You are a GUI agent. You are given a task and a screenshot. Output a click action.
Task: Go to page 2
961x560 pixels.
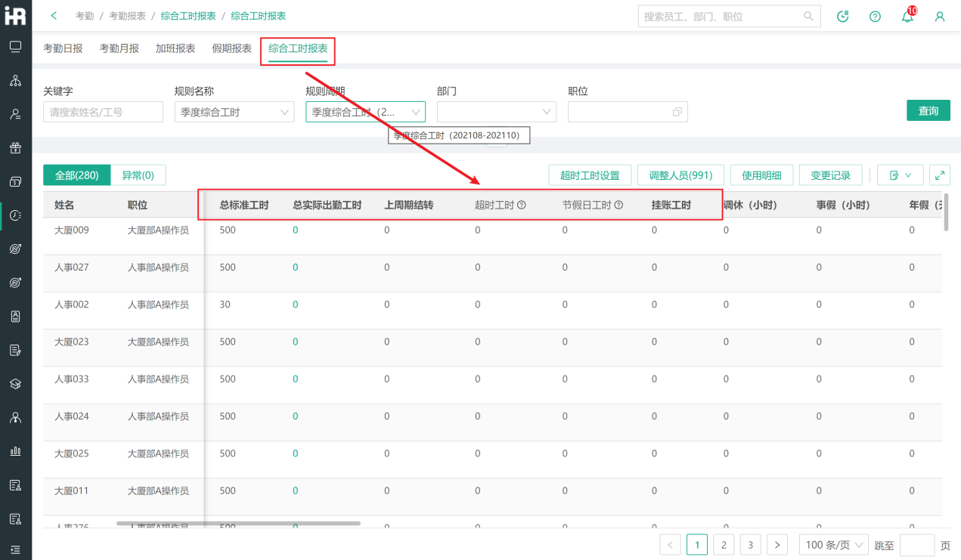[x=724, y=545]
